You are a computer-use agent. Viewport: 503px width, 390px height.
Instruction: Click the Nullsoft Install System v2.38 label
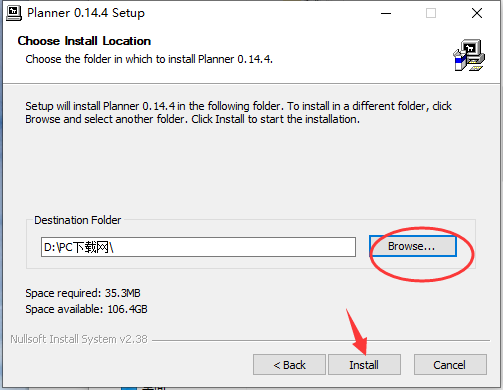point(79,339)
